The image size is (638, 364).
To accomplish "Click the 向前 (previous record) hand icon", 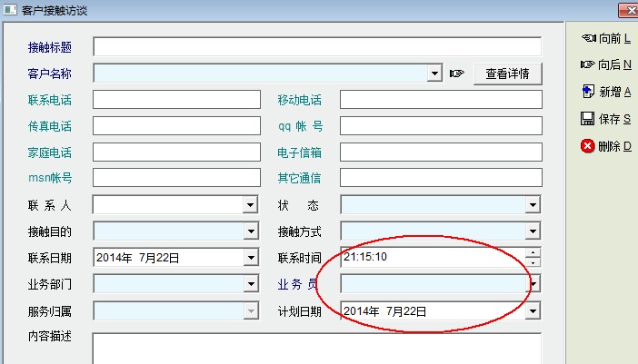I will (x=588, y=38).
